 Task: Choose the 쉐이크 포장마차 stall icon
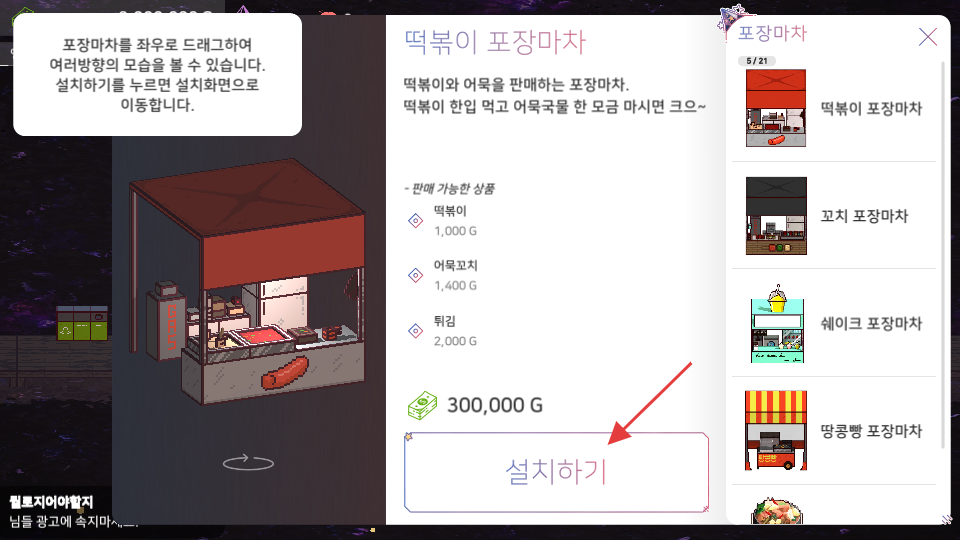click(x=777, y=323)
